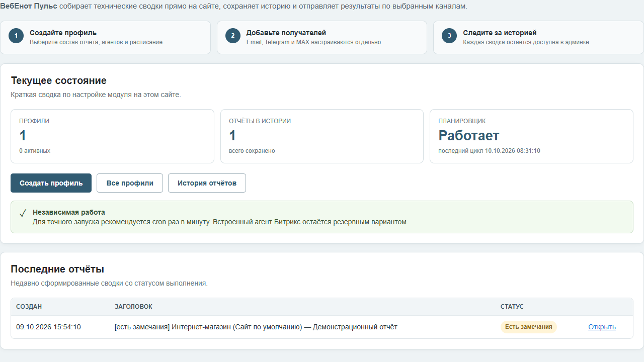Click the Следите за историей step card
Image resolution: width=644 pixels, height=362 pixels.
pyautogui.click(x=538, y=37)
